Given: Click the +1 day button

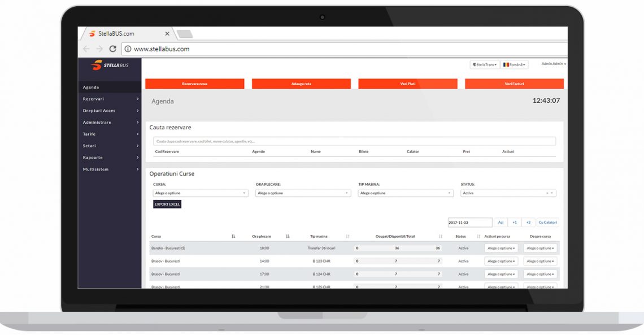Looking at the screenshot, I should (x=515, y=223).
